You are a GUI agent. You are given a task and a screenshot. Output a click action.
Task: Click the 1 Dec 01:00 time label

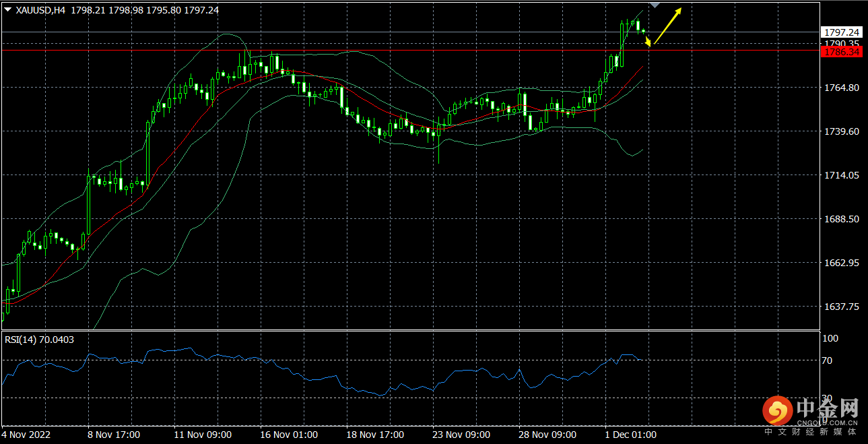click(x=630, y=435)
